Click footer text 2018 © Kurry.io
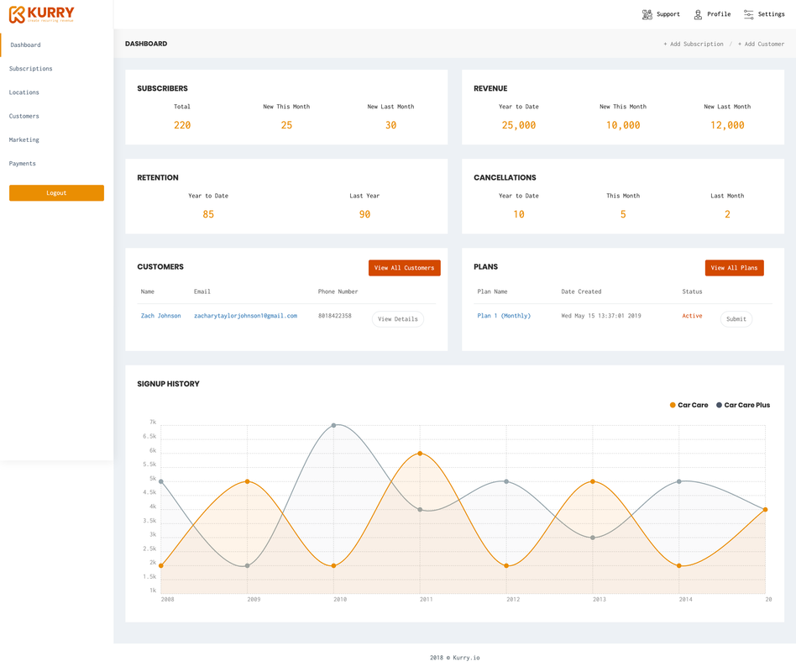796x672 pixels. [455, 657]
